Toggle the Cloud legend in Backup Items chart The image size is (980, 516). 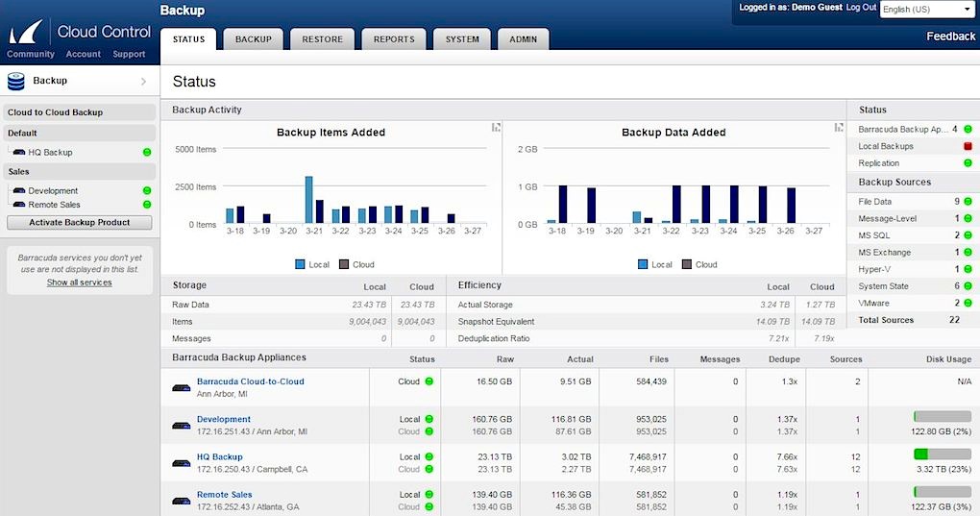pos(355,264)
